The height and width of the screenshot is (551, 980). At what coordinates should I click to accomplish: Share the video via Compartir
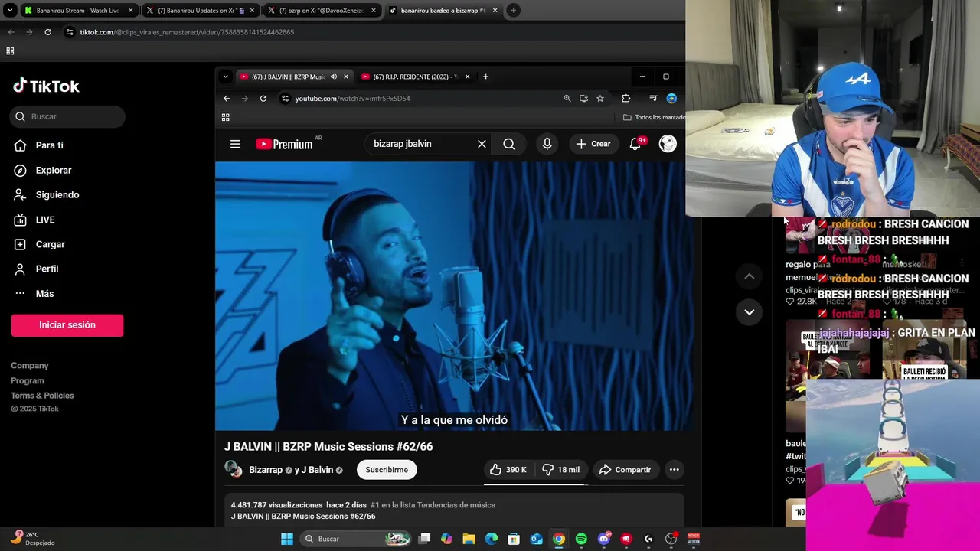pyautogui.click(x=625, y=470)
